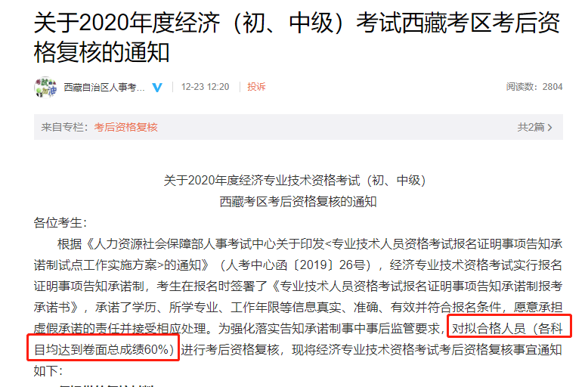Click the centered heading 关于2020年度经济专业技术资格考试
Viewport: 588px width, 387px height.
click(x=295, y=181)
